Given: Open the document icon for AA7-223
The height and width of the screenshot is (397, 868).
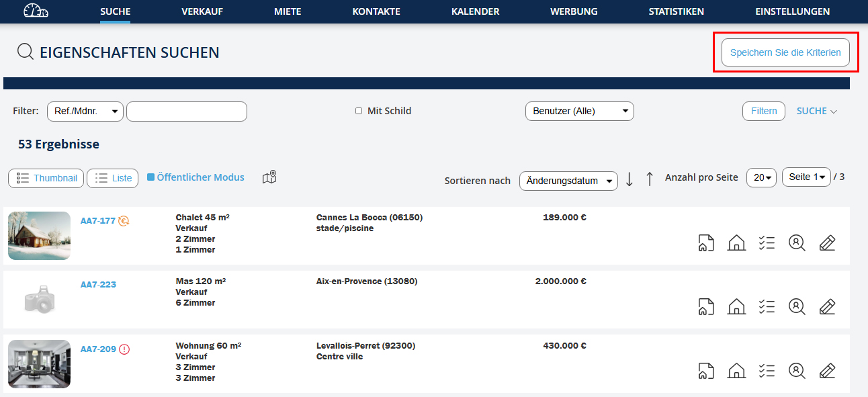Looking at the screenshot, I should click(705, 307).
